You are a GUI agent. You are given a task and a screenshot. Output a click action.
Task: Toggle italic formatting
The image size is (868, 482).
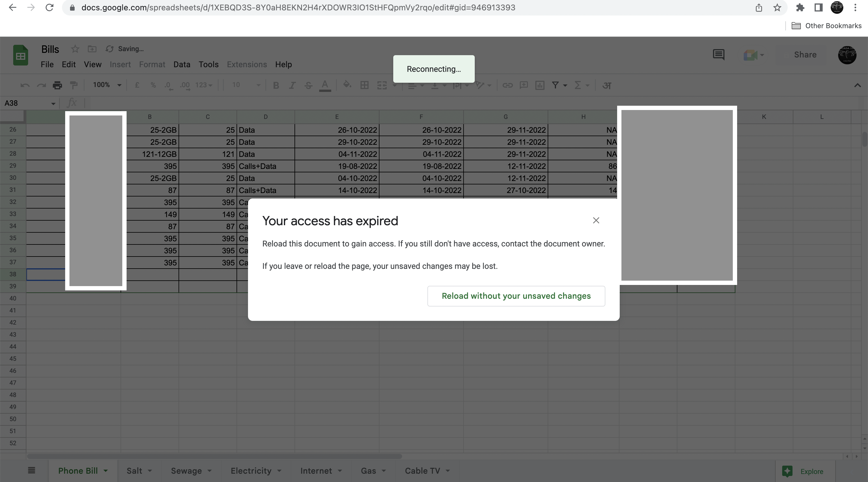point(292,85)
